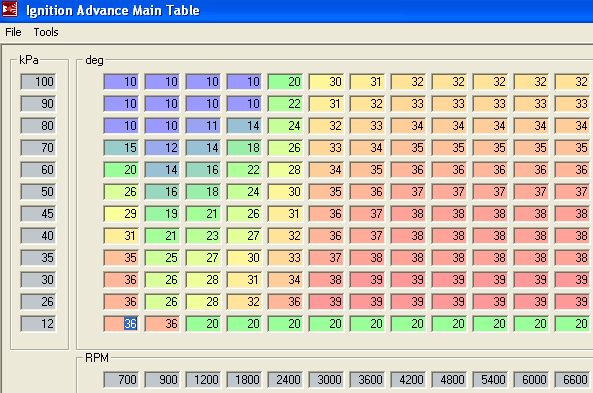Click the 6600 RPM axis field

click(573, 380)
